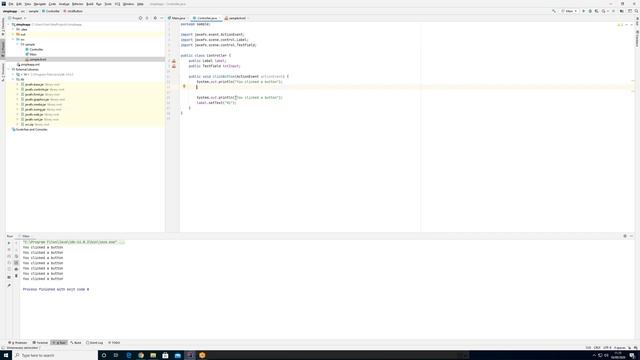Click the Run button in top toolbar

pos(584,11)
